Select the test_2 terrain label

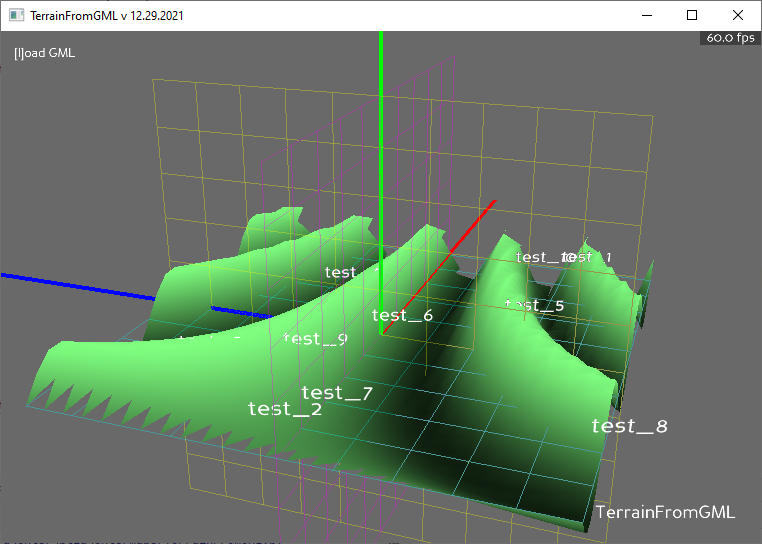point(285,409)
